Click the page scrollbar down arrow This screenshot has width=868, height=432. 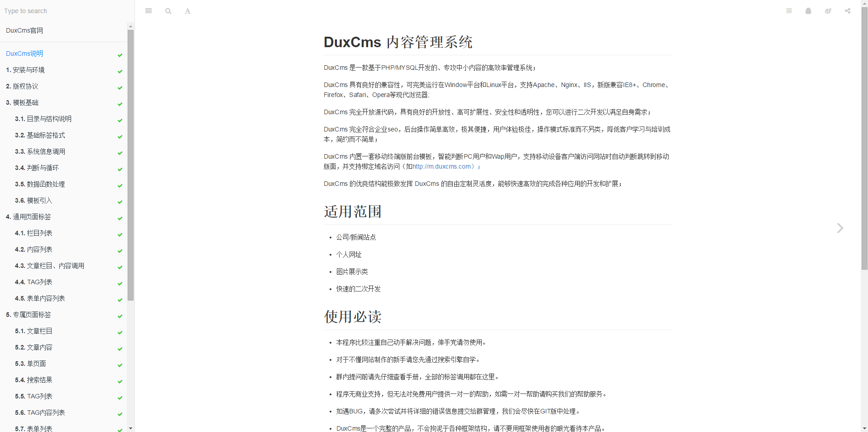coord(864,428)
